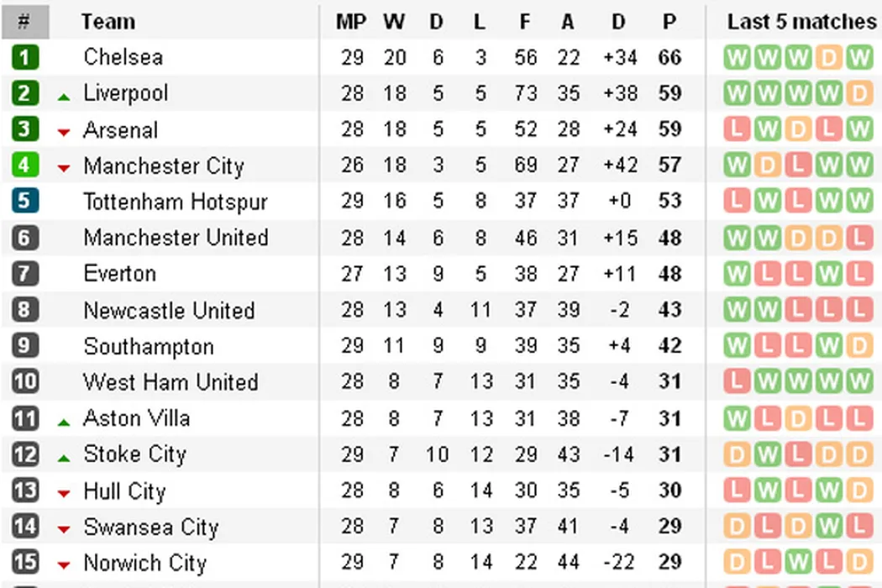The image size is (882, 588).
Task: Sort by the P points column header
Action: pyautogui.click(x=669, y=22)
